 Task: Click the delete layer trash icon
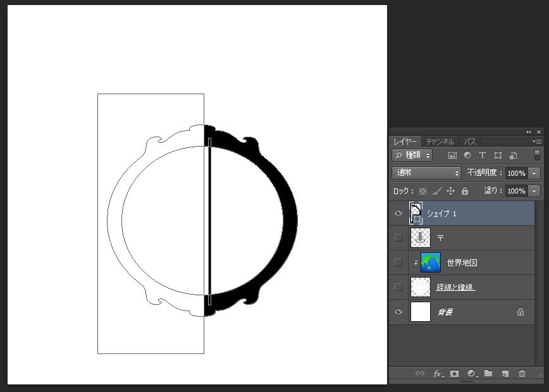pos(522,374)
